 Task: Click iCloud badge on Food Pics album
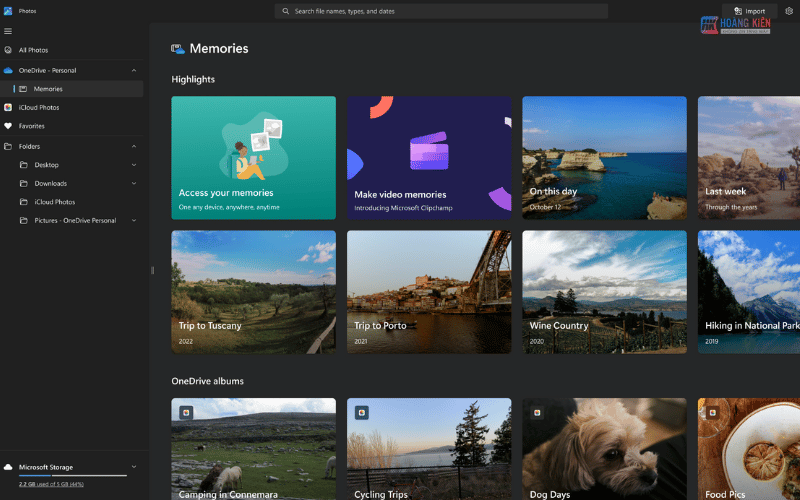pyautogui.click(x=713, y=413)
